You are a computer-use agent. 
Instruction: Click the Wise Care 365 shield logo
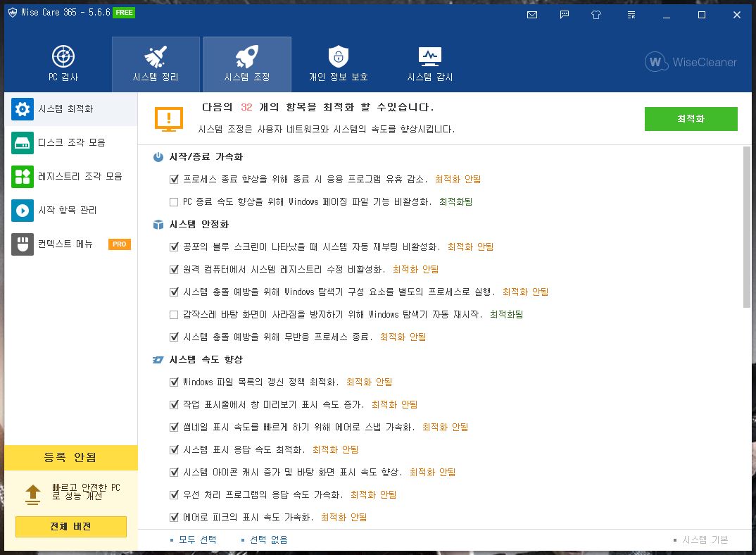pos(13,13)
